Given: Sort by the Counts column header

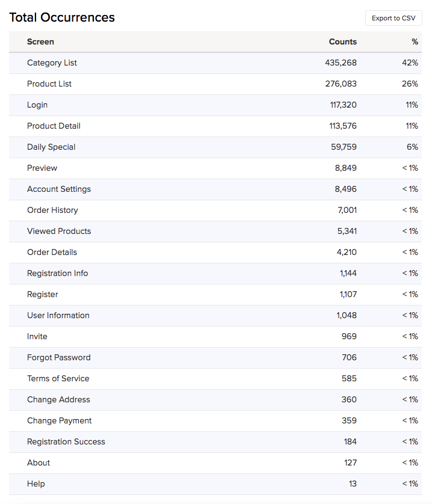Looking at the screenshot, I should tap(342, 41).
